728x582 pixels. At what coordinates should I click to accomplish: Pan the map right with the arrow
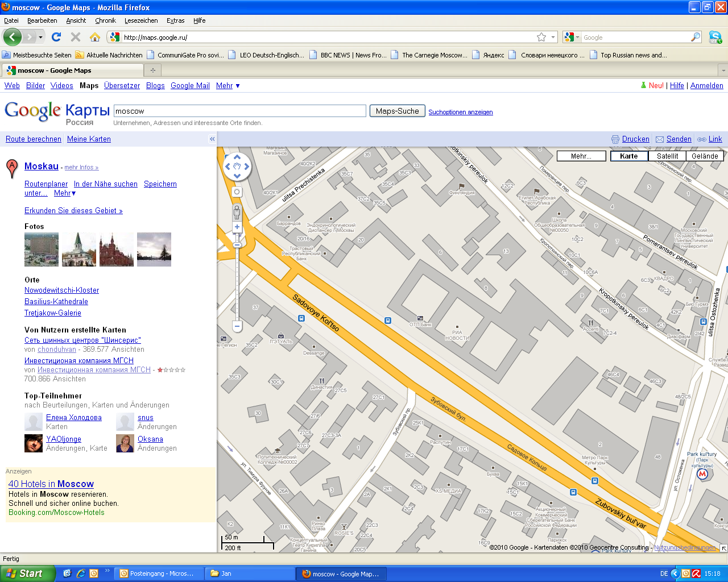pos(247,167)
